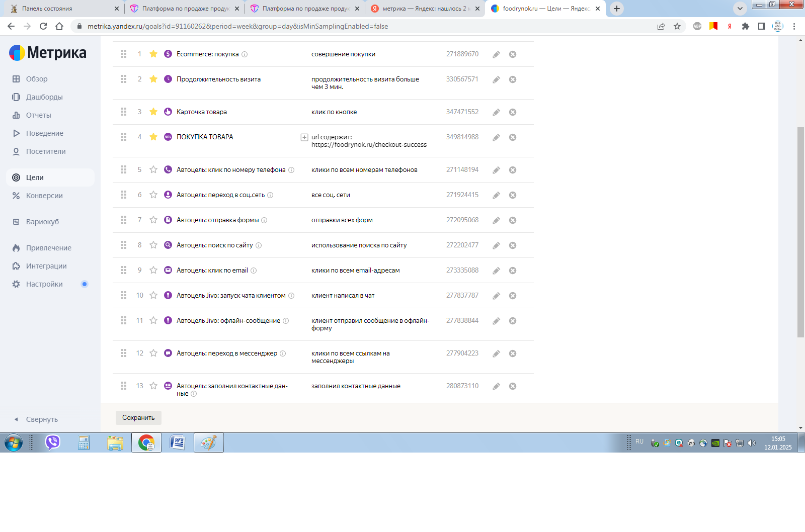Image resolution: width=805 pixels, height=532 pixels.
Task: Unstar the Ecommerce: покупка goal
Action: click(x=153, y=54)
